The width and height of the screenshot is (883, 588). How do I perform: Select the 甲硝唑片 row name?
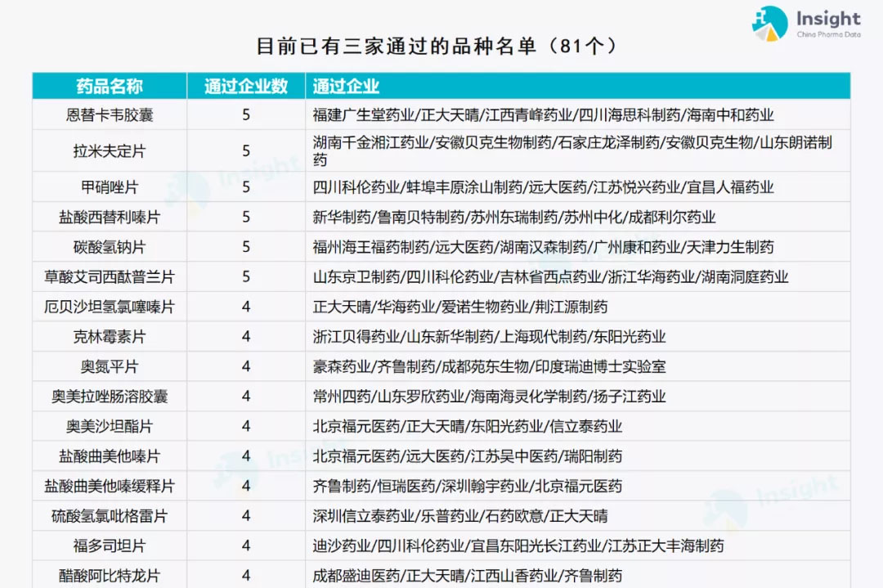[x=110, y=187]
